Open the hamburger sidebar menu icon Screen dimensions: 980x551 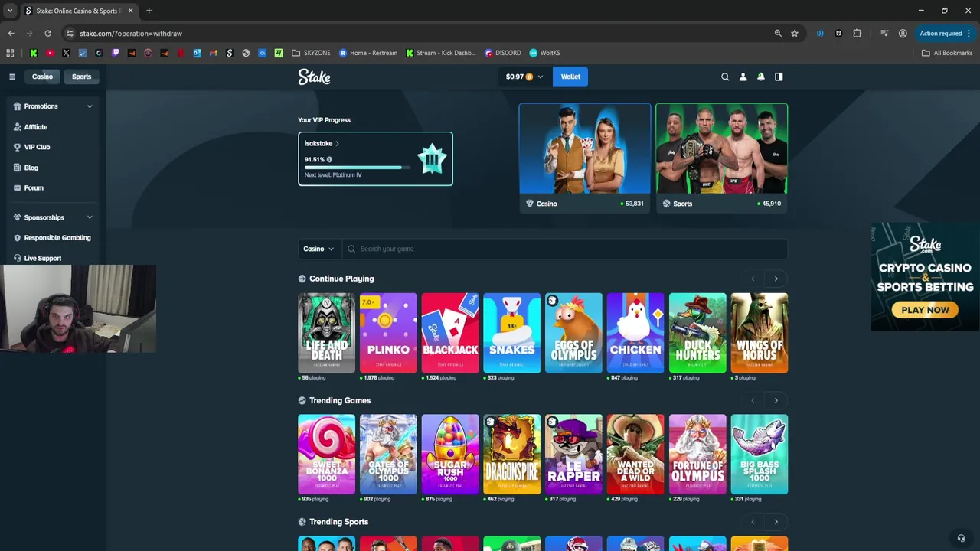point(11,77)
